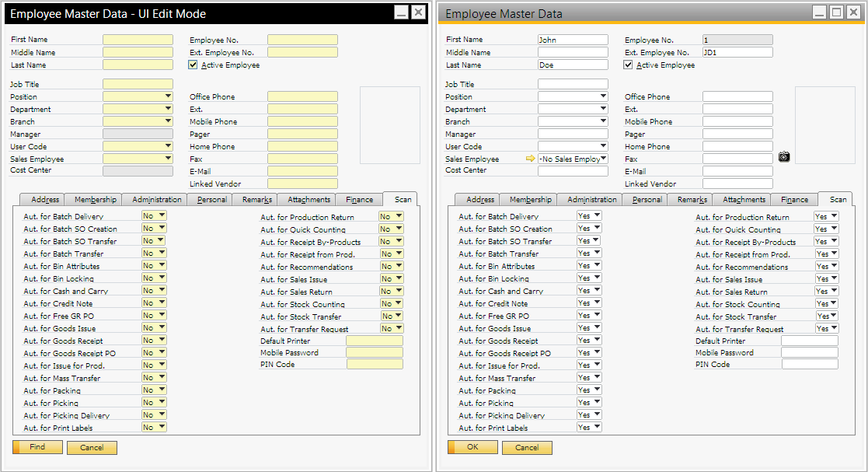Maximize the Employee Master Data window
Image resolution: width=868 pixels, height=472 pixels.
pos(836,12)
